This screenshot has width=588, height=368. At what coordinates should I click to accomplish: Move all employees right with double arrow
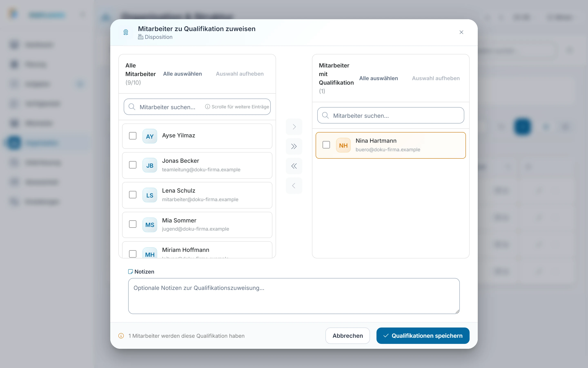point(294,147)
